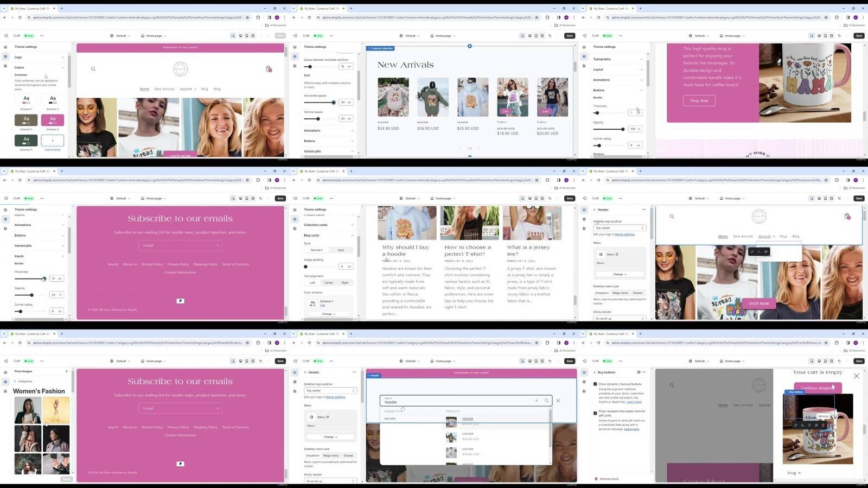Viewport: 868px width, 488px height.
Task: Click magnifier icon in hoodie search box
Action: [546, 401]
